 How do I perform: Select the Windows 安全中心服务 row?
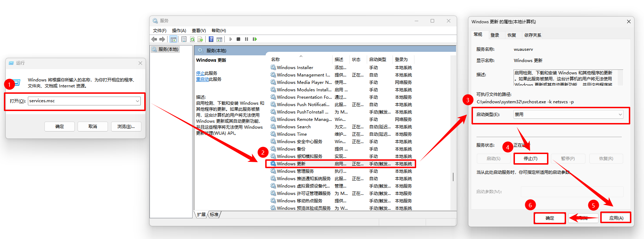pyautogui.click(x=341, y=141)
